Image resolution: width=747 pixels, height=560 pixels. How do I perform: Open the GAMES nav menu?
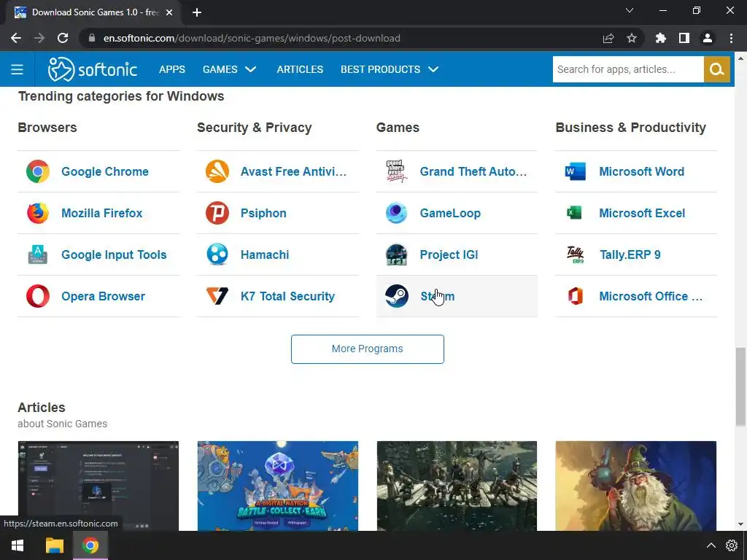pos(220,69)
